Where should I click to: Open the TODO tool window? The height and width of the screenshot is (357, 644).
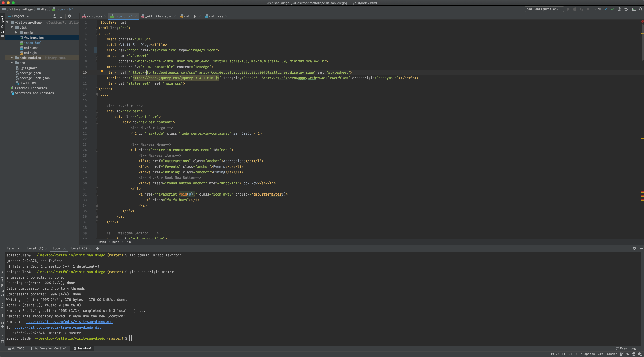[x=16, y=349]
